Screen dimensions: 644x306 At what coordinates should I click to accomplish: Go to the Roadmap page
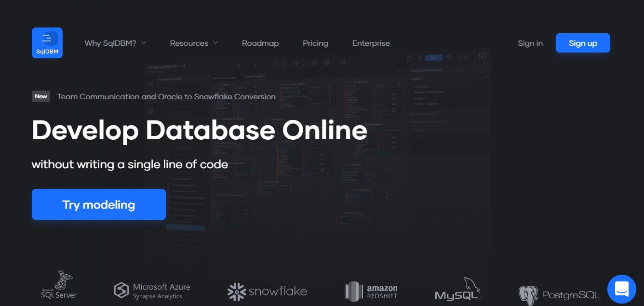[x=260, y=43]
